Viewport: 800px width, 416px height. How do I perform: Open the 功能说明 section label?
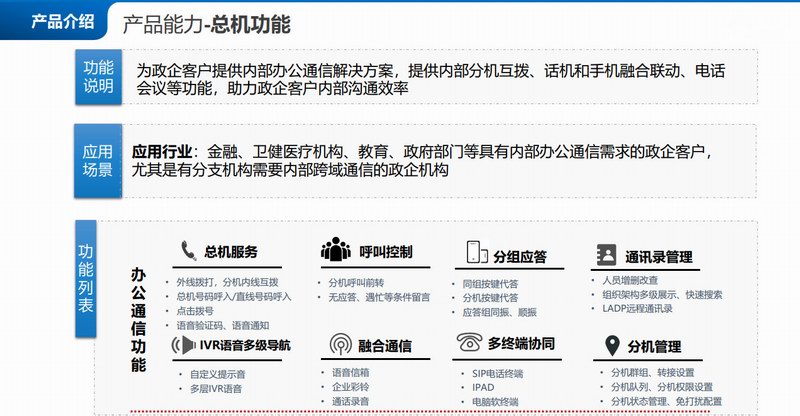pos(98,77)
